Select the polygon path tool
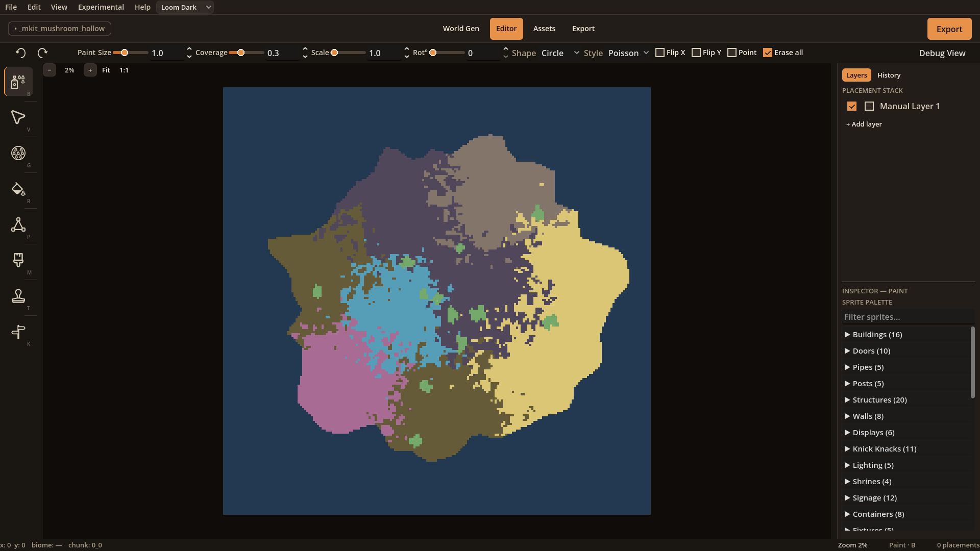Image resolution: width=980 pixels, height=551 pixels. point(18,224)
